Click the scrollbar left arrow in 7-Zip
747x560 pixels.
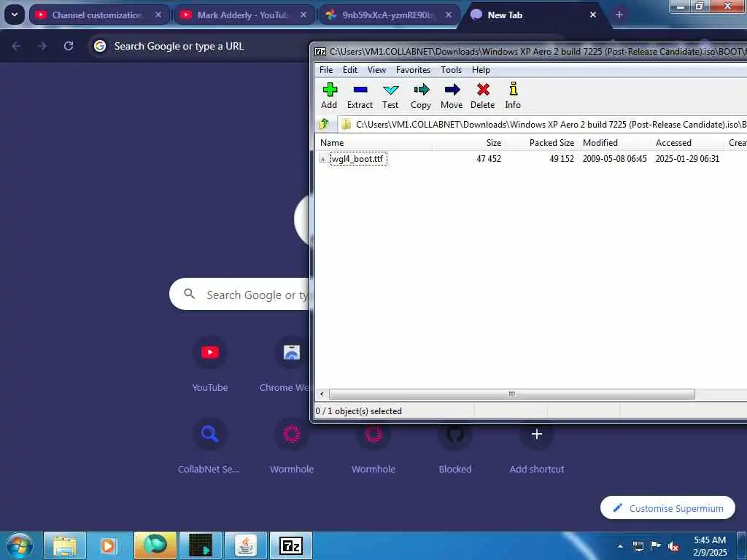322,394
